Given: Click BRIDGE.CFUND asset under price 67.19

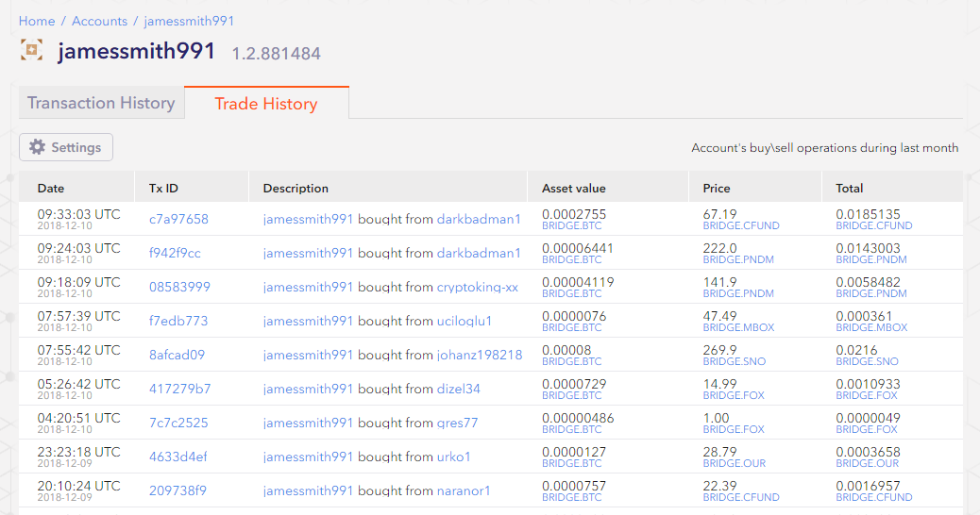Looking at the screenshot, I should point(741,226).
